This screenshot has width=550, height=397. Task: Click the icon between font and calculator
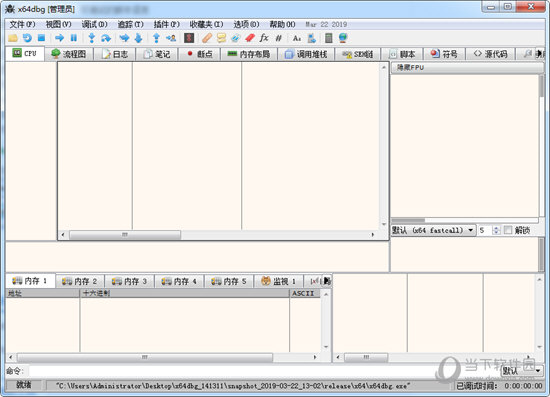311,38
